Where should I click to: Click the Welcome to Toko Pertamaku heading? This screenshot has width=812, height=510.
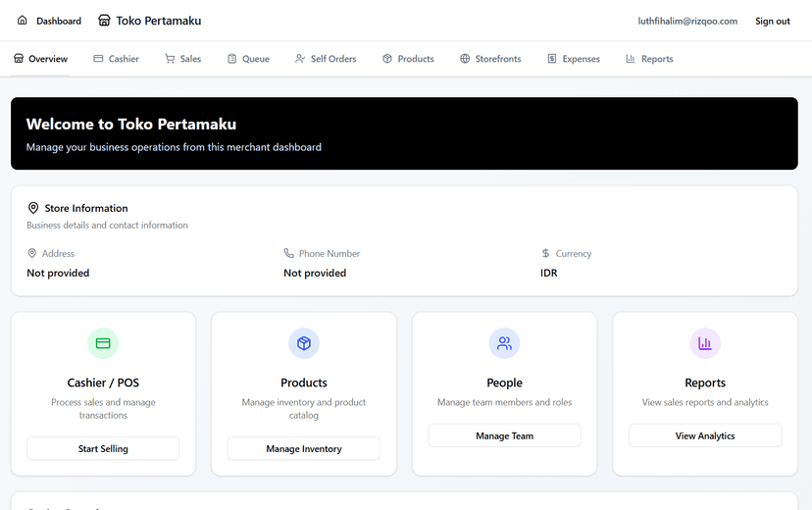coord(131,124)
